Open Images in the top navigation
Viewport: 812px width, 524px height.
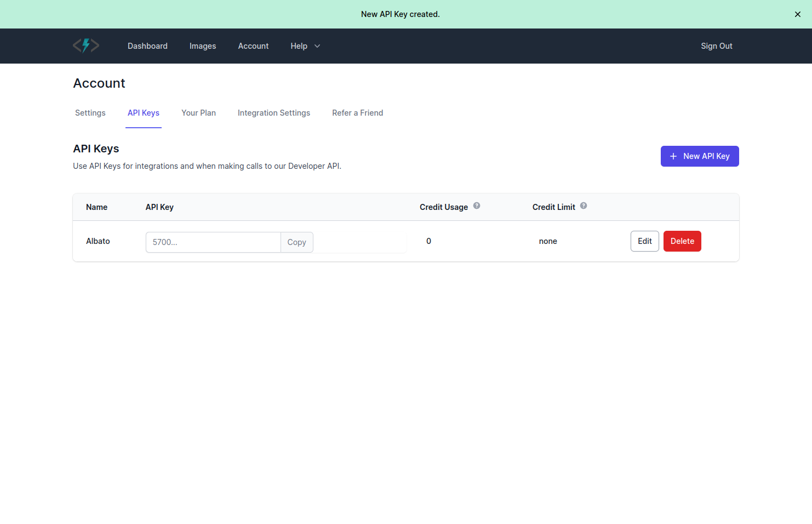click(x=203, y=46)
